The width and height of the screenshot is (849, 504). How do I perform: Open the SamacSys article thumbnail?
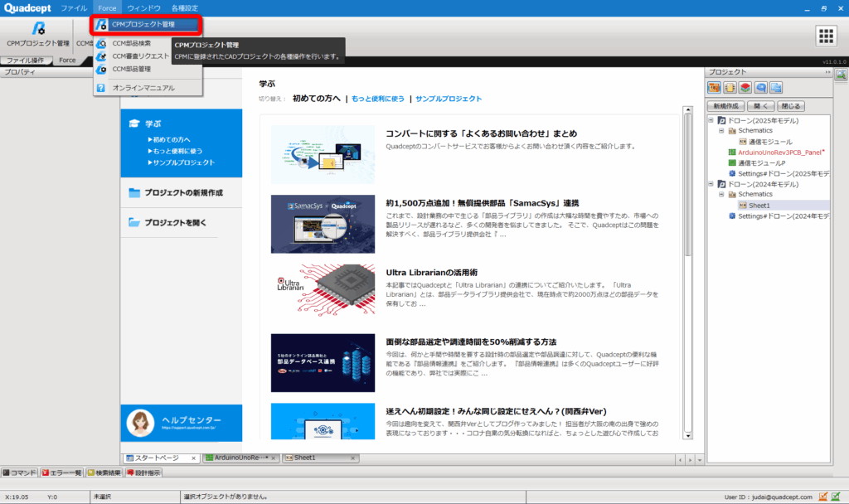tap(323, 224)
